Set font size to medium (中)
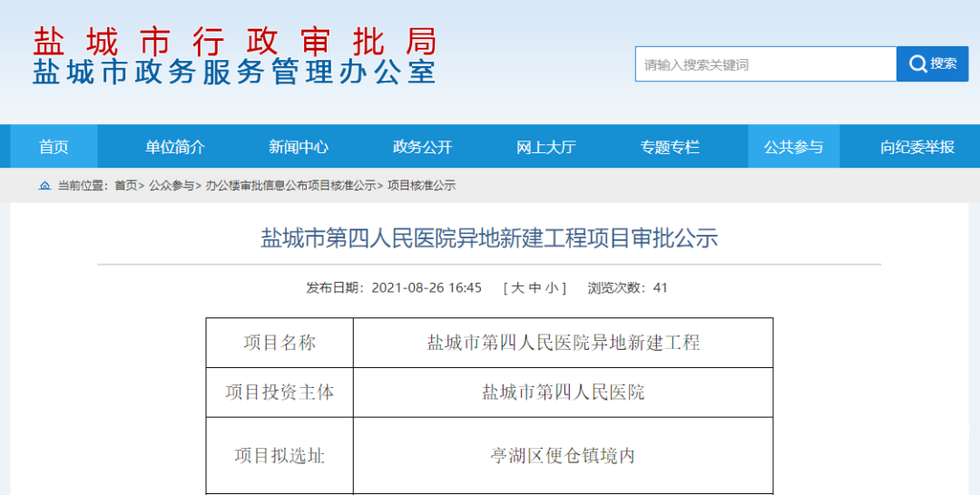 click(536, 288)
